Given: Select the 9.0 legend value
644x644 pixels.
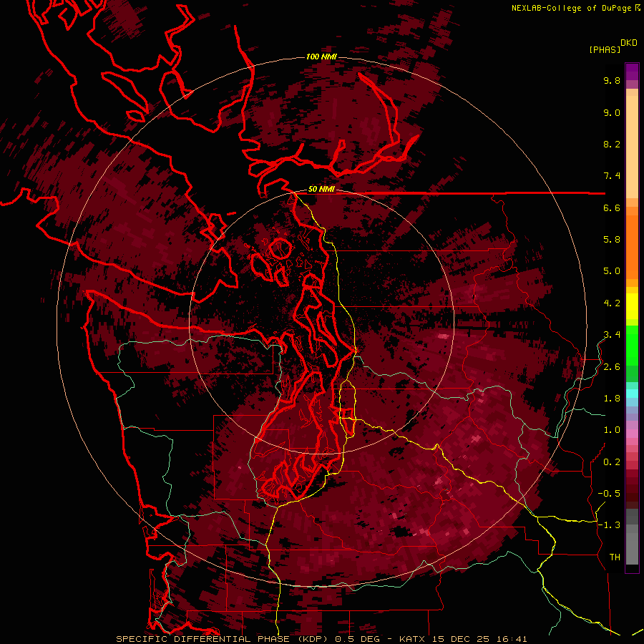Looking at the screenshot, I should coord(612,112).
